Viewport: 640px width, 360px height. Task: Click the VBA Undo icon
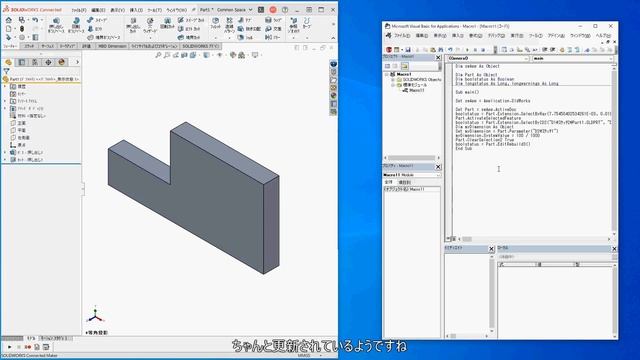(x=450, y=49)
